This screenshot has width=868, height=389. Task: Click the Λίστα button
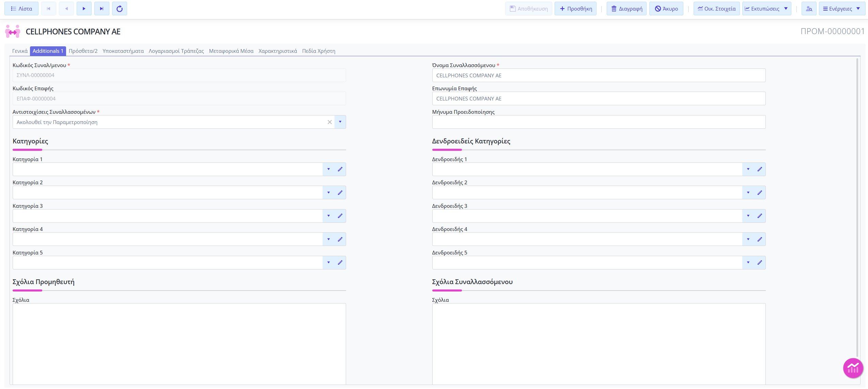(x=21, y=9)
